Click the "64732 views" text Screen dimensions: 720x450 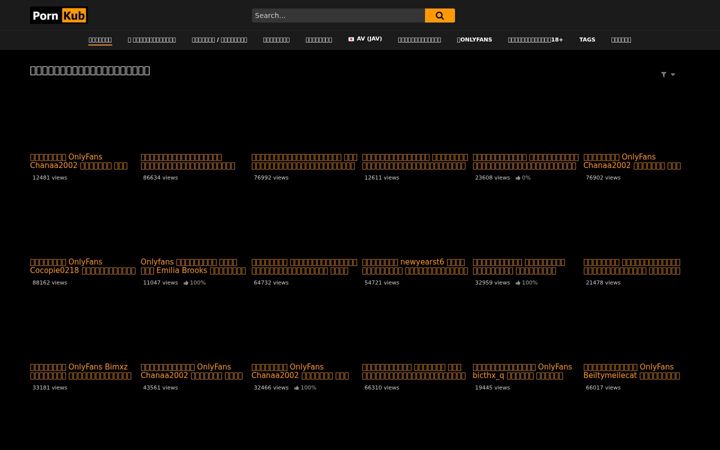[x=271, y=283]
